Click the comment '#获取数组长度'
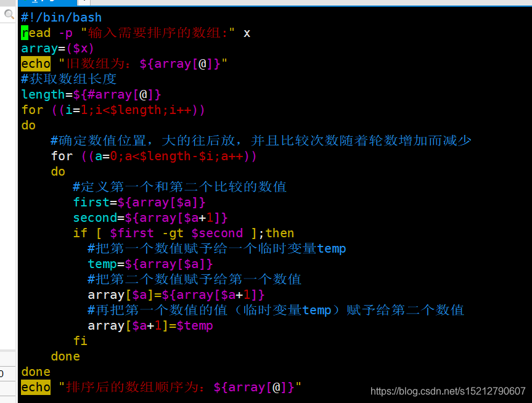Viewport: 532px width, 403px height. (x=69, y=79)
